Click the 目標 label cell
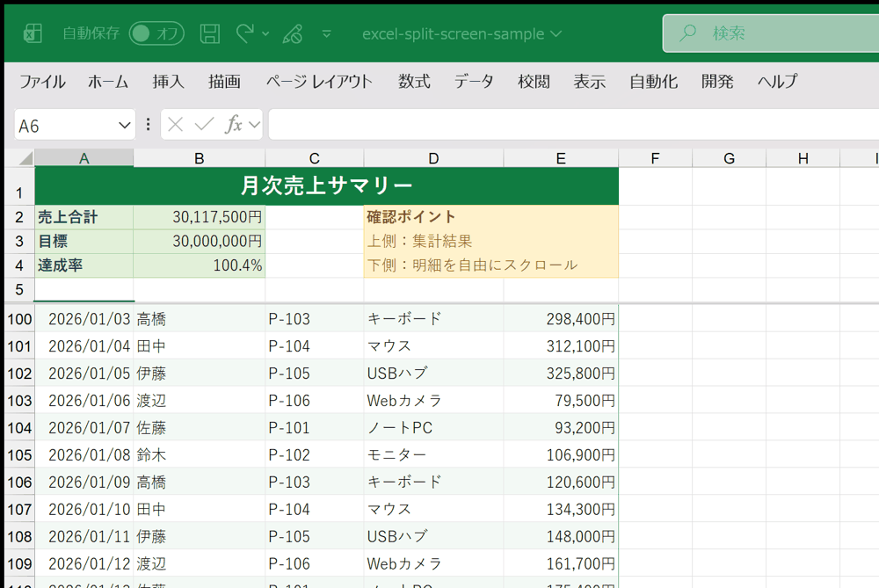This screenshot has height=588, width=879. pos(84,241)
